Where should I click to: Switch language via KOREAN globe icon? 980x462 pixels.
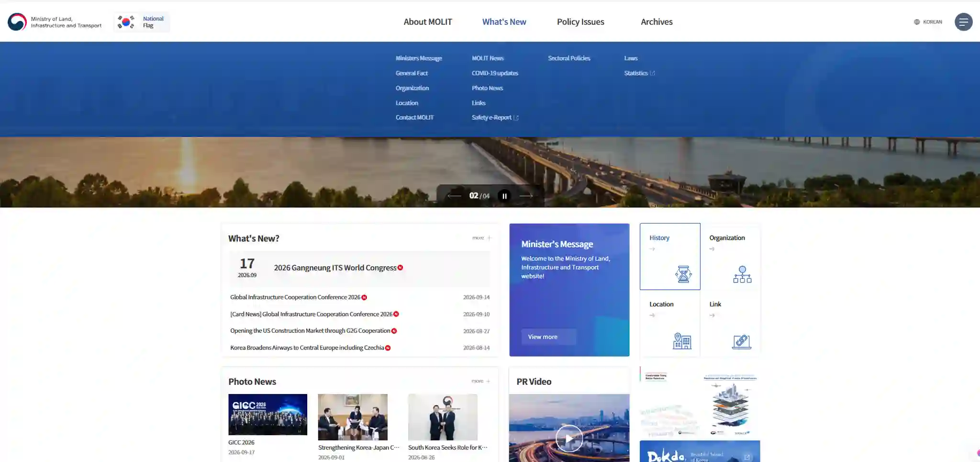[x=917, y=22]
